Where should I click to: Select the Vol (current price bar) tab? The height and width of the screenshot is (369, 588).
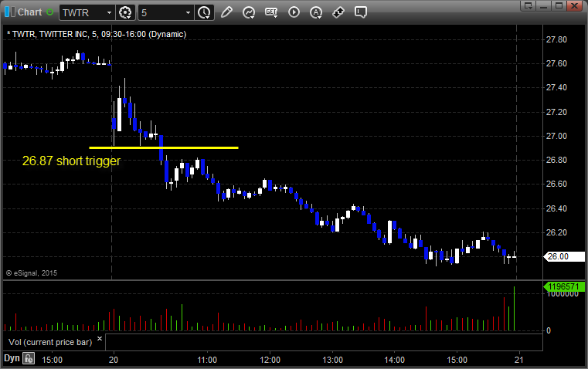coord(50,341)
